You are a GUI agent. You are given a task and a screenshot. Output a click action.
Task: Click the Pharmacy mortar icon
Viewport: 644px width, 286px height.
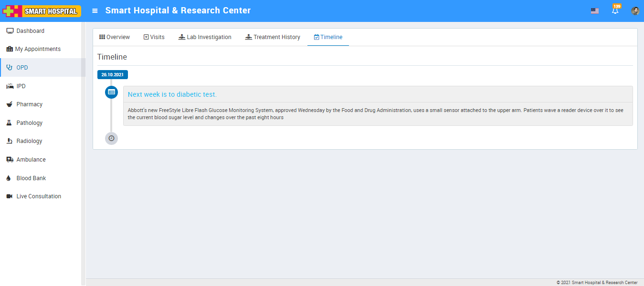(9, 104)
